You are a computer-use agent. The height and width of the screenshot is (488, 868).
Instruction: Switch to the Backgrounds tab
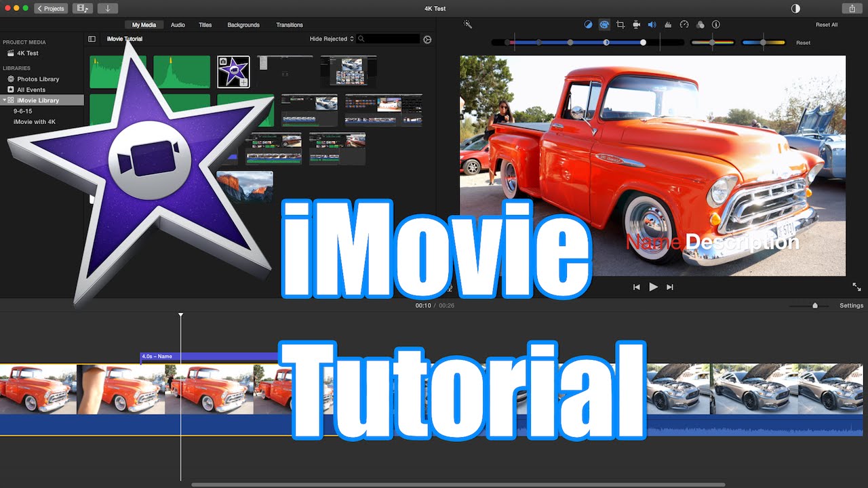(243, 25)
